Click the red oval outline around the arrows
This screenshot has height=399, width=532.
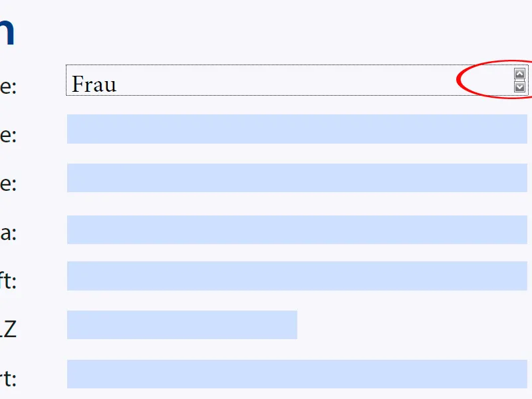coord(459,80)
